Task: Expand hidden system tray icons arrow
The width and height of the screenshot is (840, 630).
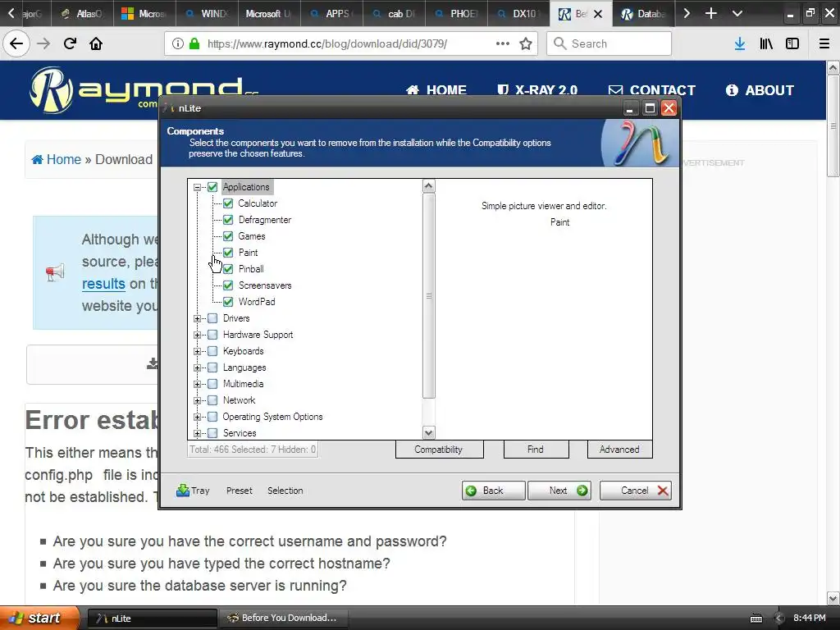Action: click(779, 619)
